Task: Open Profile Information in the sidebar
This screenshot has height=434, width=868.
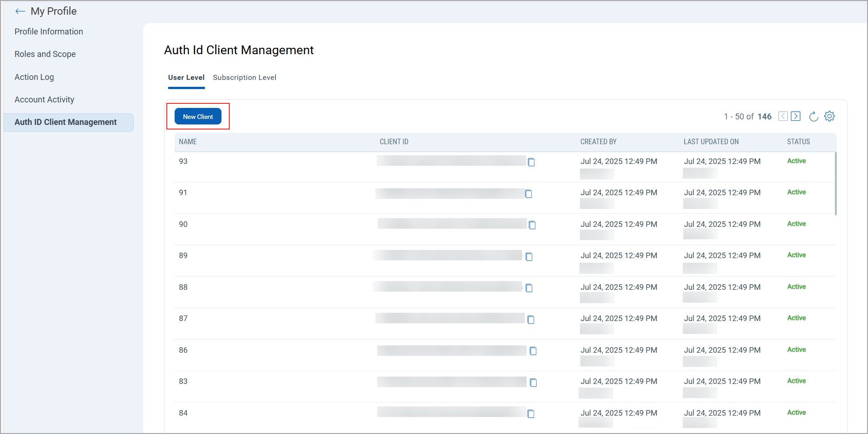Action: [x=49, y=32]
